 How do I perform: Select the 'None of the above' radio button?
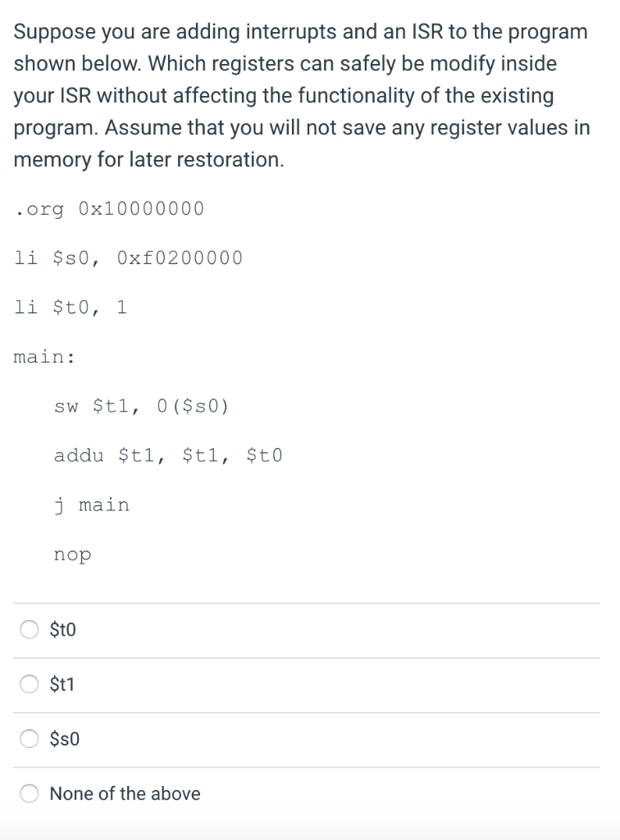point(30,793)
